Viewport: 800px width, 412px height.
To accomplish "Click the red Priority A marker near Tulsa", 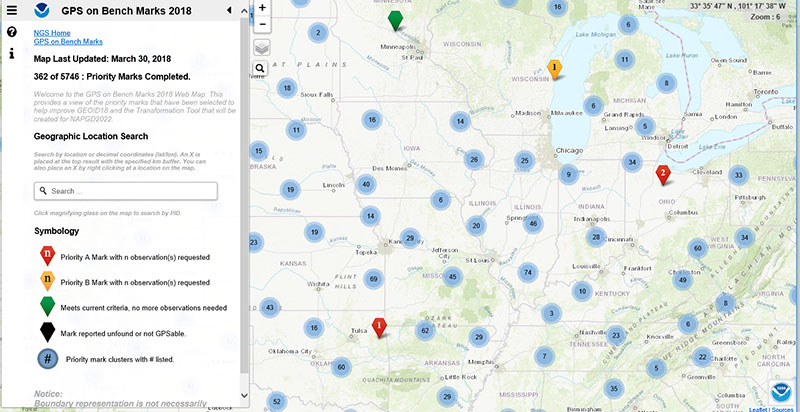I will 379,325.
